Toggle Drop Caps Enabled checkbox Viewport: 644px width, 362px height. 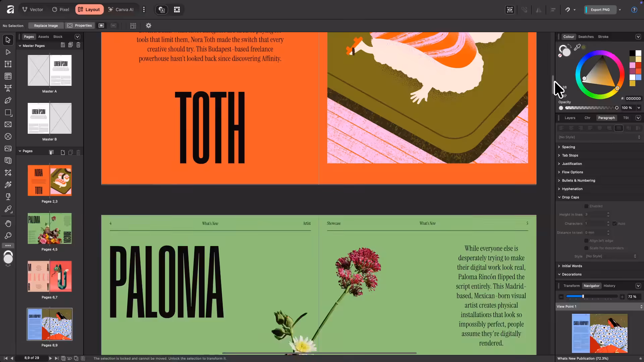click(x=586, y=206)
